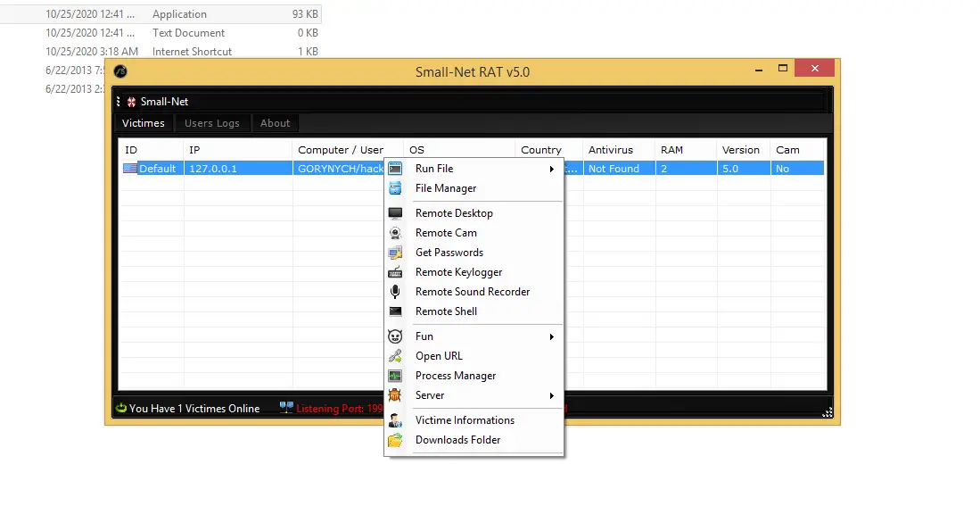Click the Process Manager icon
This screenshot has height=531, width=980.
click(x=395, y=375)
